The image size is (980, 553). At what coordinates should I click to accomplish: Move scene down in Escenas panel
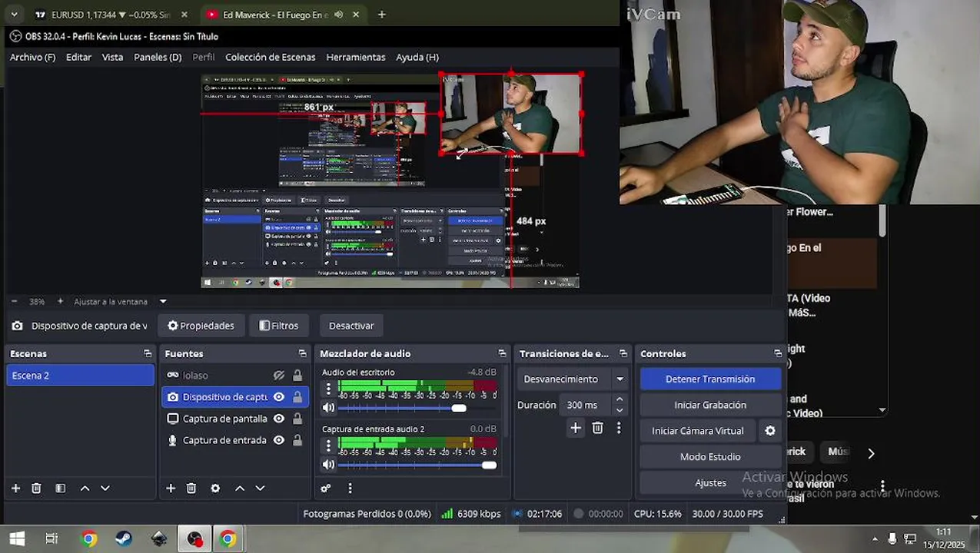point(105,488)
